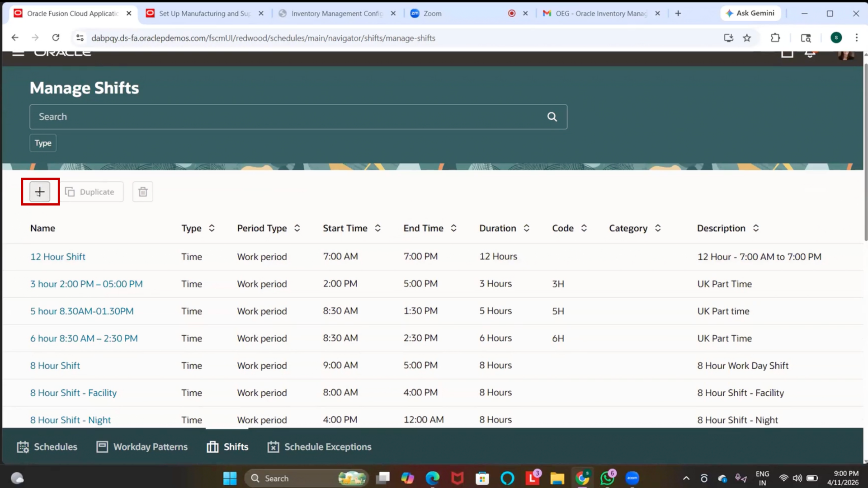
Task: Open the 12 Hour Shift link
Action: click(x=57, y=257)
